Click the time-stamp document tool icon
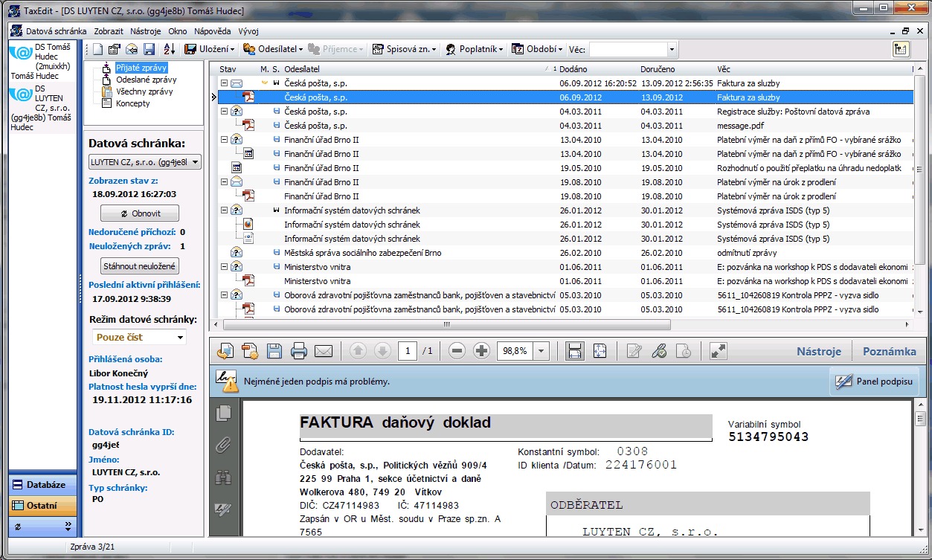This screenshot has height=560, width=932. pyautogui.click(x=684, y=351)
